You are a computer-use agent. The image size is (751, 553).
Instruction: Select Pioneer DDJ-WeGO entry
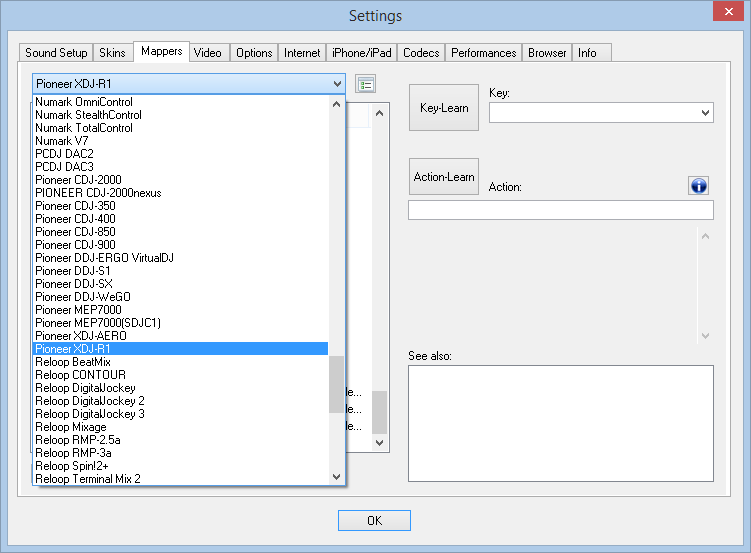[x=181, y=297]
